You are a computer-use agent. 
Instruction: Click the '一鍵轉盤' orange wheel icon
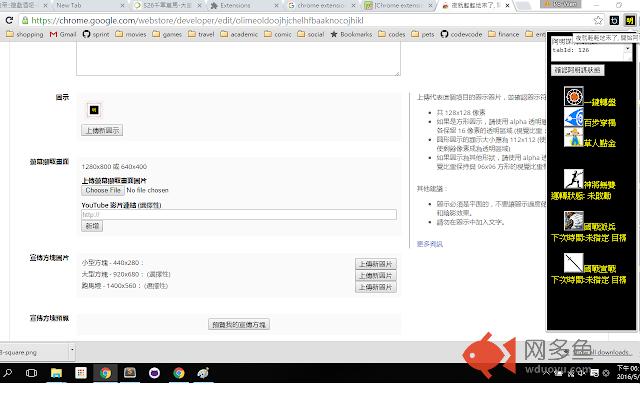pos(574,96)
